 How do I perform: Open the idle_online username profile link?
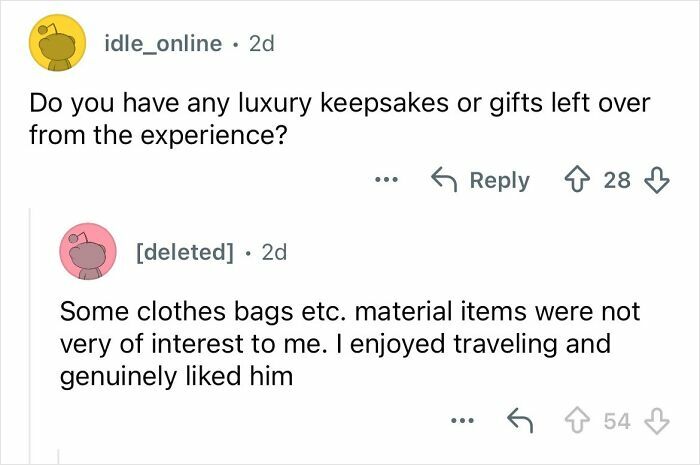pos(163,44)
